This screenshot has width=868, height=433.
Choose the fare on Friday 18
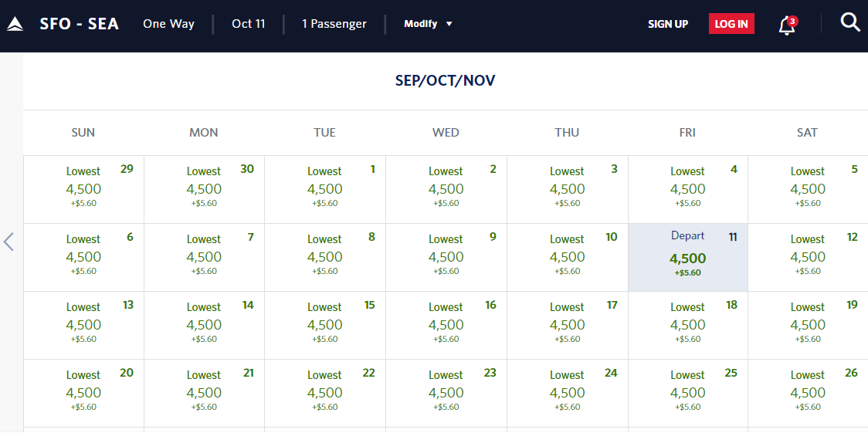pyautogui.click(x=687, y=325)
